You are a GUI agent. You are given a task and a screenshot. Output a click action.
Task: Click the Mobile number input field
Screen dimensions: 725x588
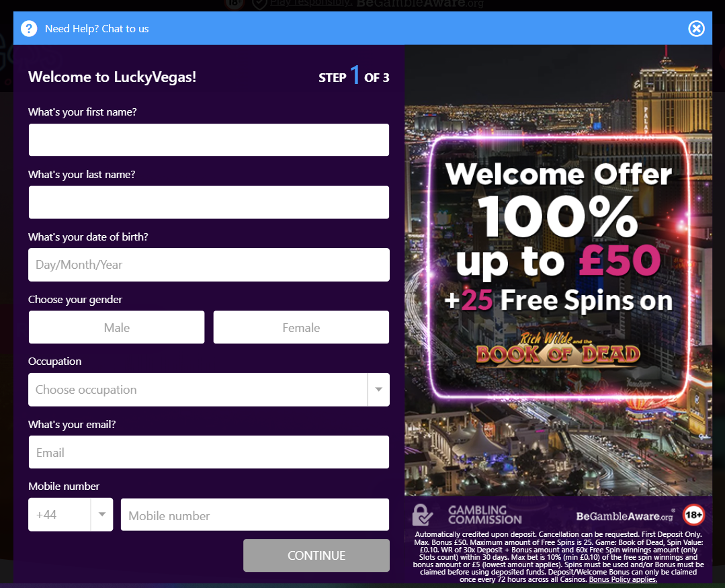255,515
